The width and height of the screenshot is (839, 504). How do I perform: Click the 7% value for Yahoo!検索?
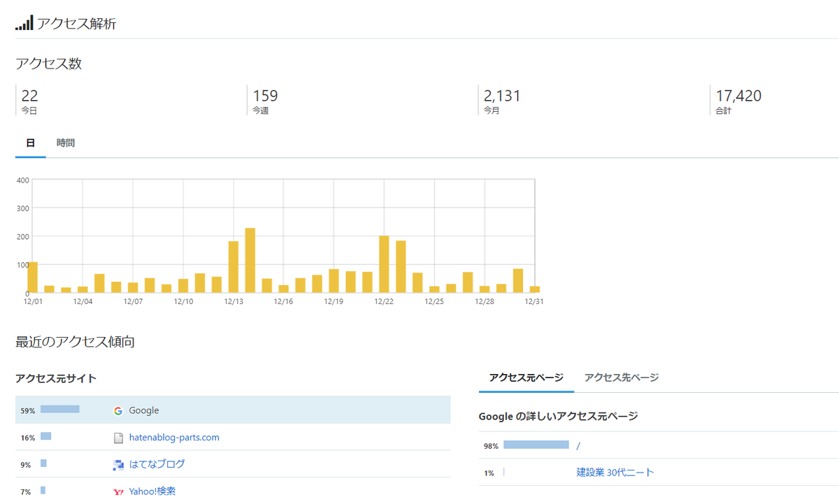26,492
